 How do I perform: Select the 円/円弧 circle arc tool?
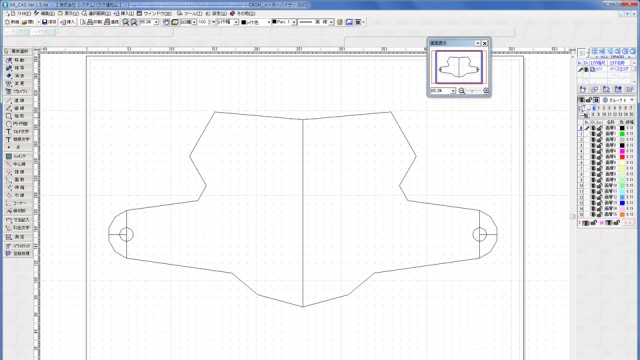pos(18,124)
